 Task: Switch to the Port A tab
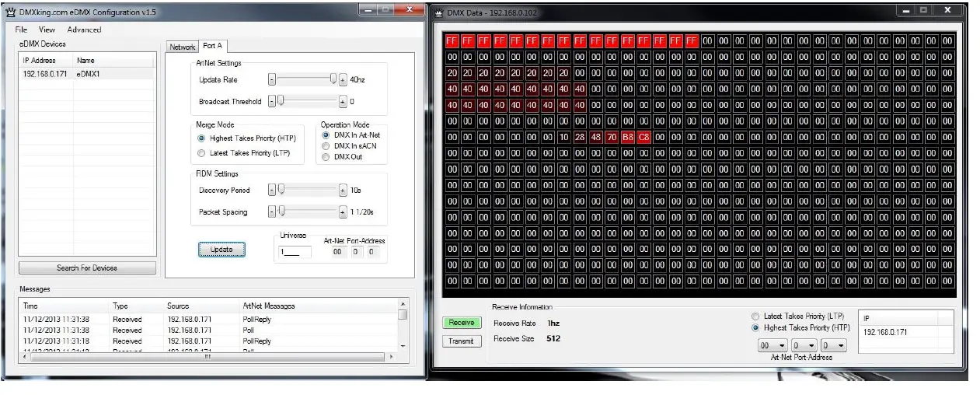click(x=213, y=47)
